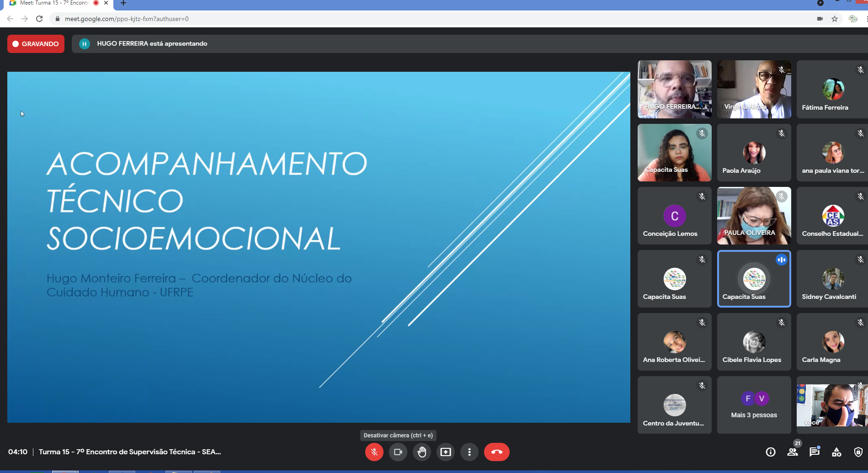Open host controls shield lock icon
The height and width of the screenshot is (473, 868).
tap(858, 452)
